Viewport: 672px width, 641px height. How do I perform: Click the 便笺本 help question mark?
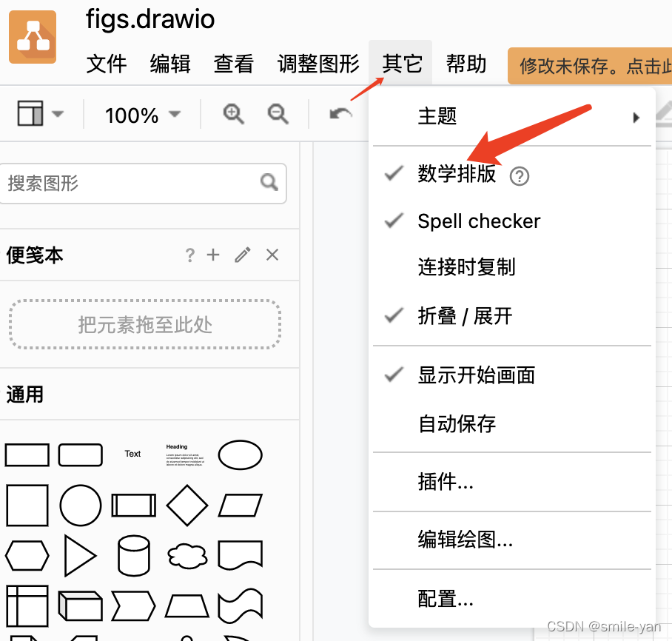tap(190, 255)
